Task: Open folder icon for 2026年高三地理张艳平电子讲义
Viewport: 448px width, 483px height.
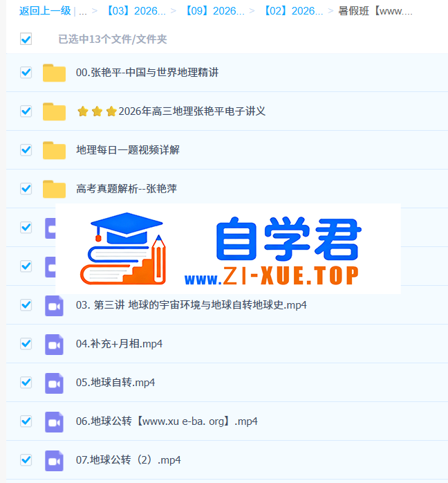Action: click(x=54, y=111)
